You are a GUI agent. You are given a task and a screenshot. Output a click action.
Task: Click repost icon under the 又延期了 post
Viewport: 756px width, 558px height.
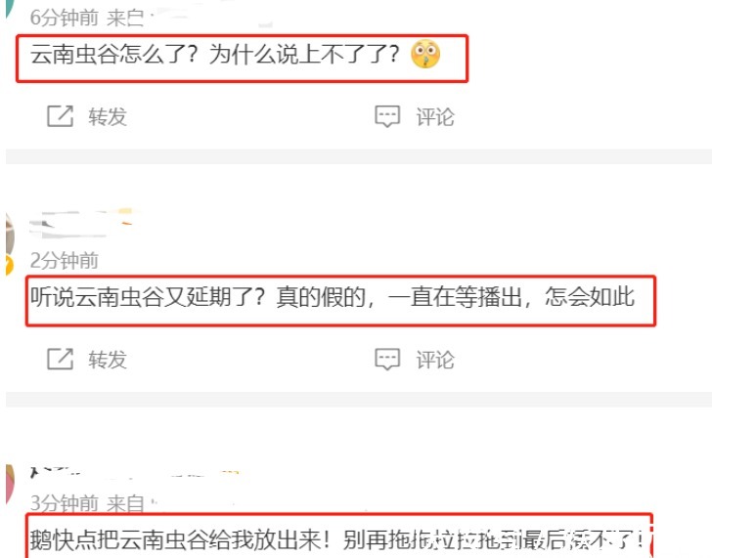[x=60, y=359]
